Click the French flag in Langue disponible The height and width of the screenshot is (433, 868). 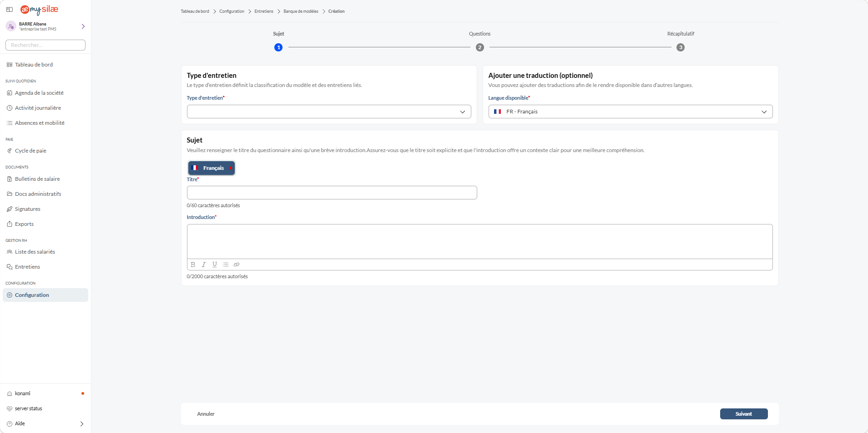pyautogui.click(x=498, y=112)
